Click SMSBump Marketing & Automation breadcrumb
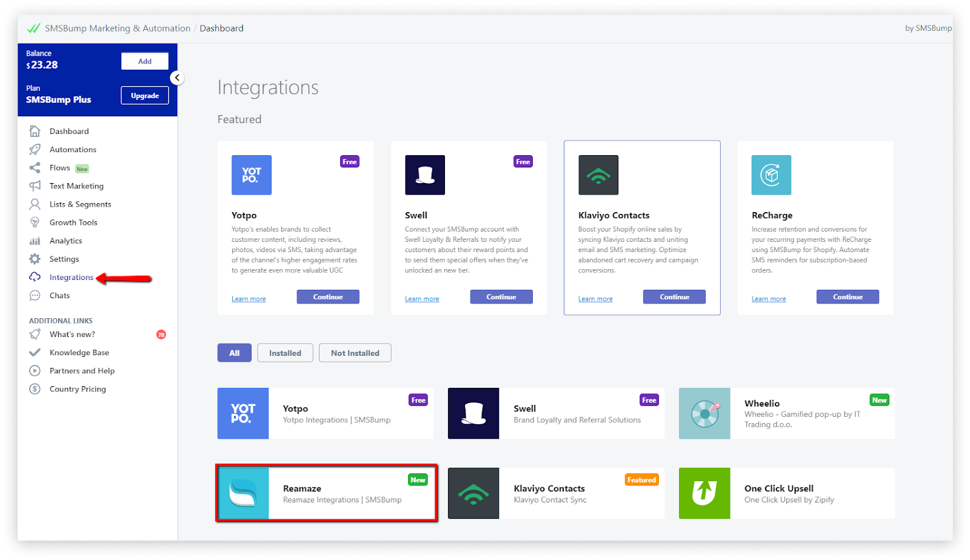 point(118,28)
